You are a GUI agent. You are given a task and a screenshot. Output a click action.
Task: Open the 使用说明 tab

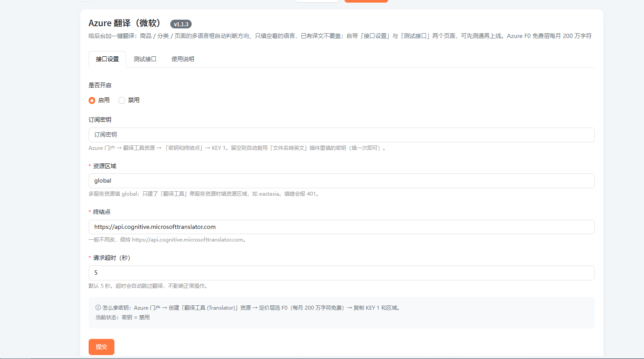point(183,59)
